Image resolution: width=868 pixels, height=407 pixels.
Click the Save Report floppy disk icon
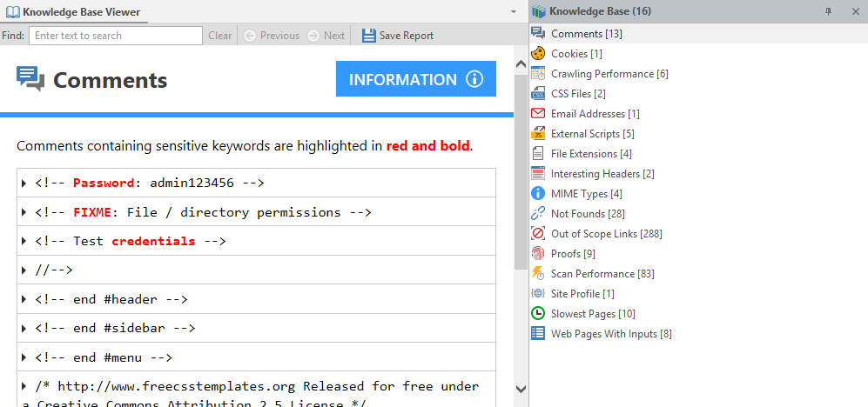368,36
